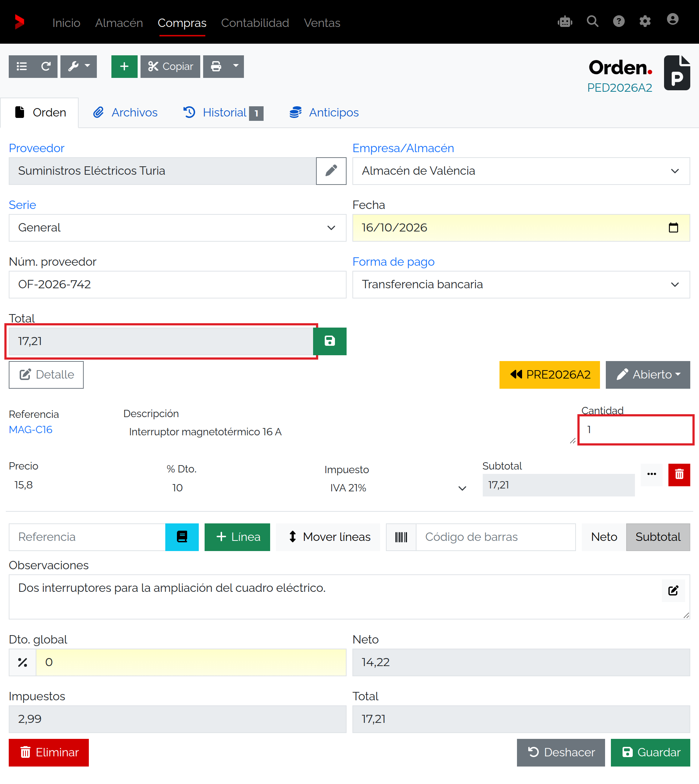699x784 pixels.
Task: Show the list view icon button
Action: 21,66
